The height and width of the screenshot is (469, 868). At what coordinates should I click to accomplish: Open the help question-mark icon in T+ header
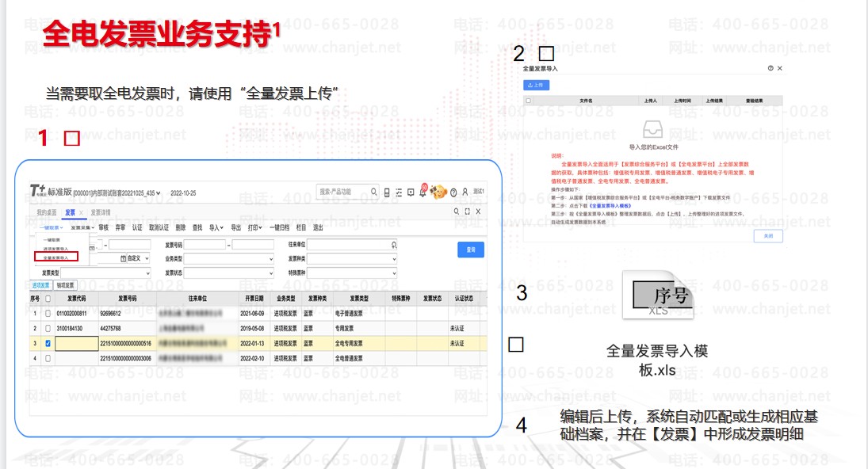pyautogui.click(x=453, y=193)
